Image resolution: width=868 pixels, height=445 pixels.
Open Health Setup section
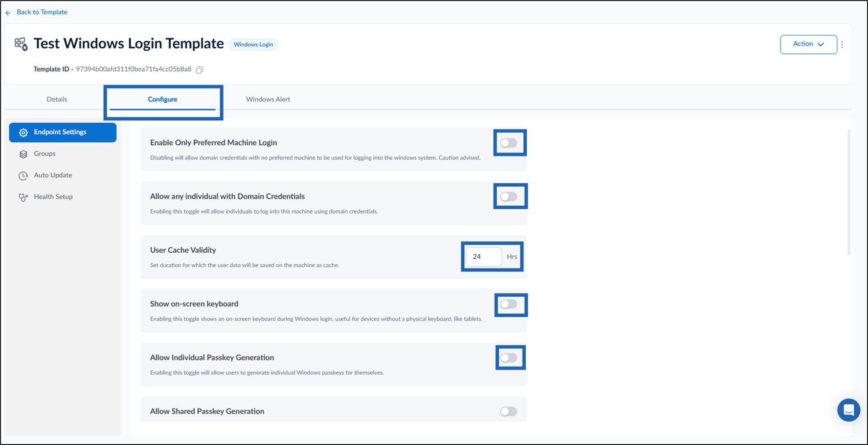click(x=63, y=197)
